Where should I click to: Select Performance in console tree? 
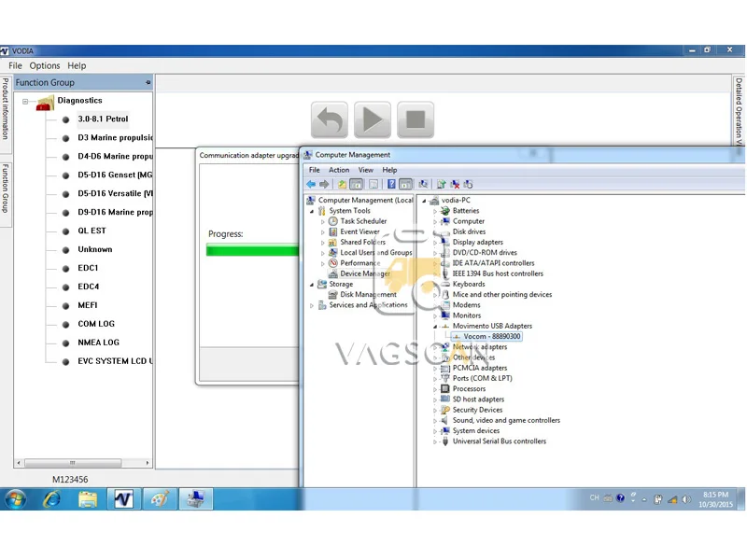[x=360, y=263]
